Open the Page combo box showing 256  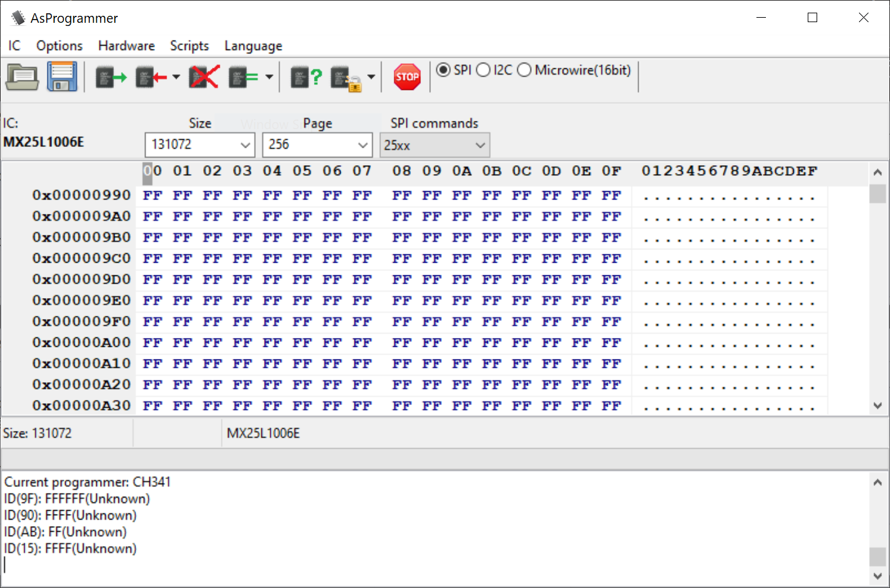point(317,145)
